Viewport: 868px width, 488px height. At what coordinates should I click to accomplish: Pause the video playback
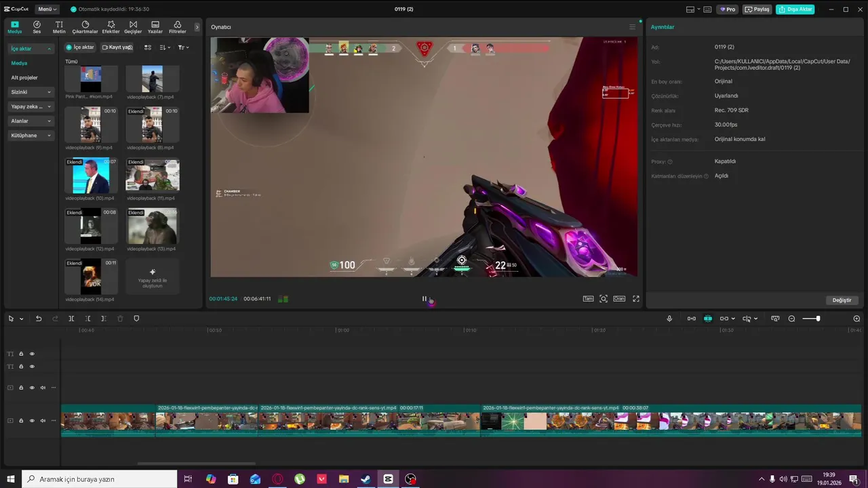[425, 299]
